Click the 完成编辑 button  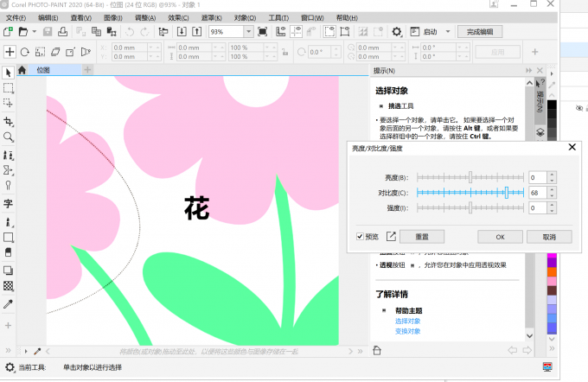click(480, 32)
